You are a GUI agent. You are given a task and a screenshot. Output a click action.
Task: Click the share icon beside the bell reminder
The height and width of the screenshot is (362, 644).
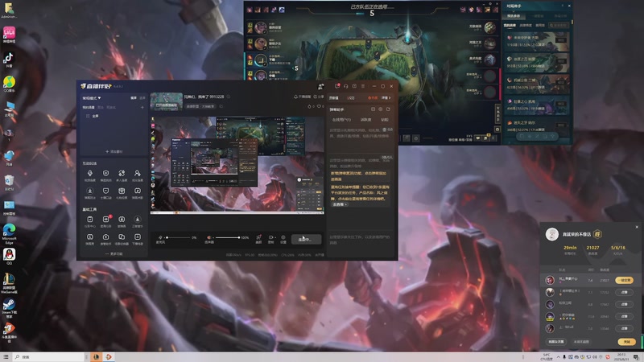pos(316,97)
